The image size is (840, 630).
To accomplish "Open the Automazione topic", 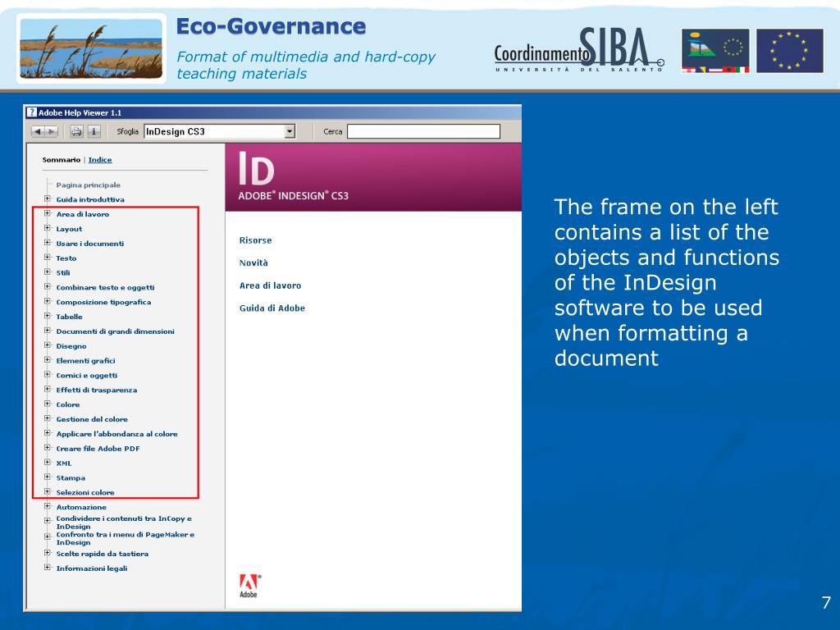I will 81,507.
